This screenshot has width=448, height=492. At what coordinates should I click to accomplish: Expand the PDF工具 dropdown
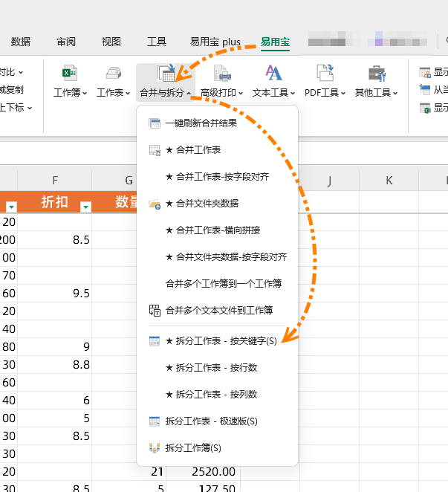pyautogui.click(x=343, y=93)
